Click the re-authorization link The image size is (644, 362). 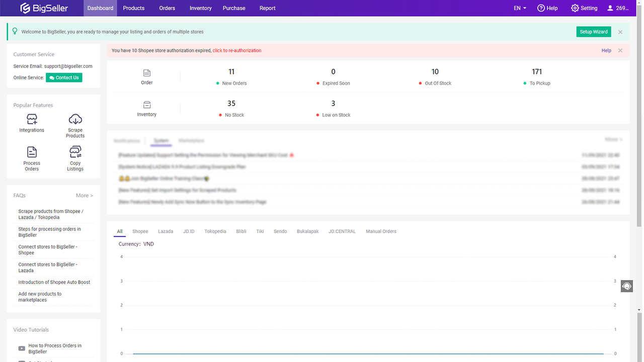click(237, 50)
